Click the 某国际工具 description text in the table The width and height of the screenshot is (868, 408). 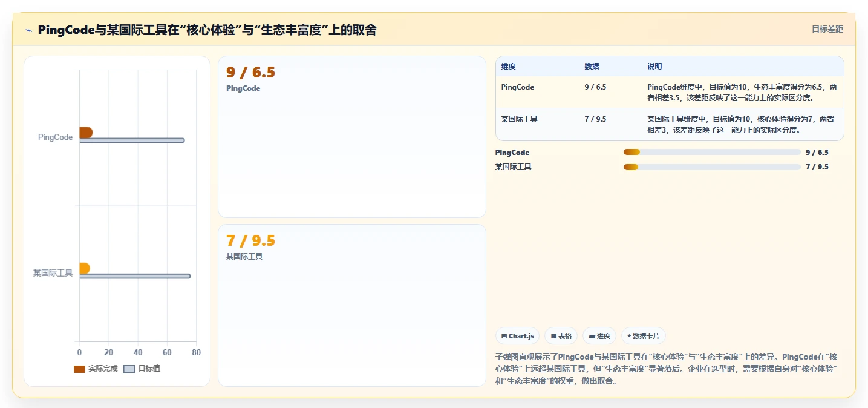point(741,124)
